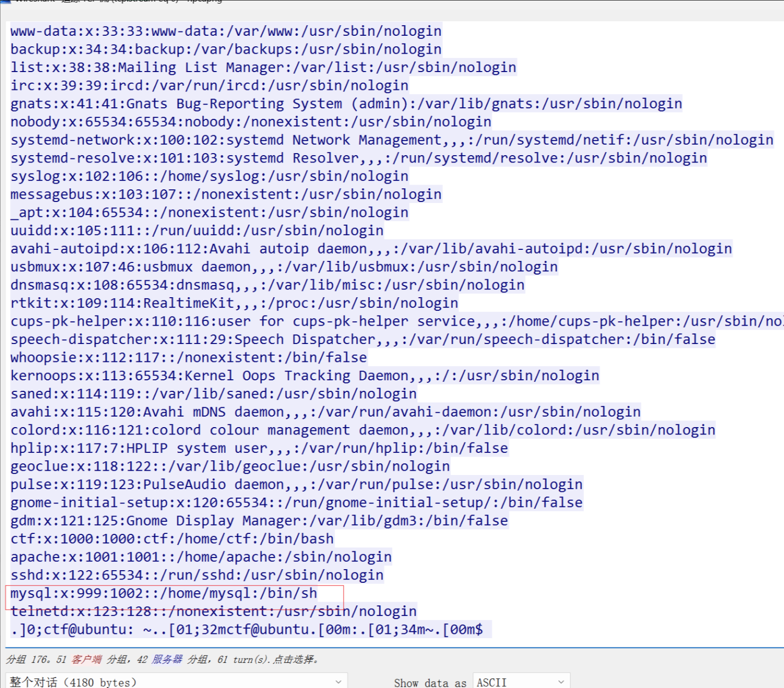Click the hplip HPLIP system user line
Image resolution: width=784 pixels, height=688 pixels.
[259, 449]
